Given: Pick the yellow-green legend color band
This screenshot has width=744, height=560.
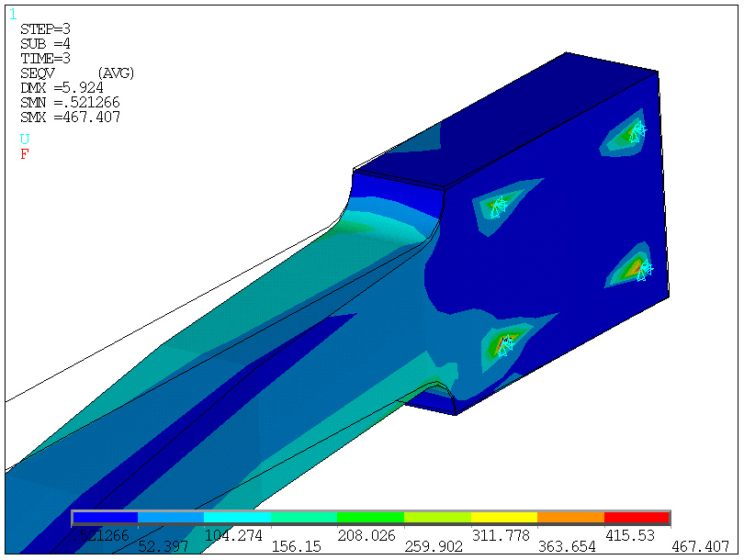Looking at the screenshot, I should [437, 518].
